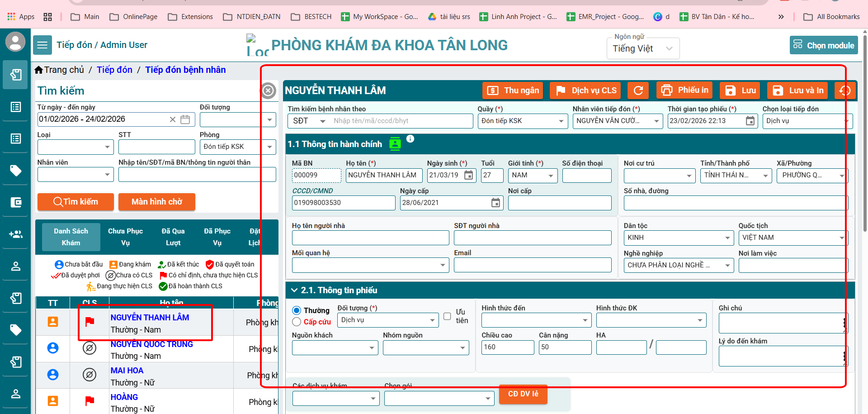The height and width of the screenshot is (414, 868).
Task: Switch to Đã Qua Lượt tab
Action: click(x=173, y=237)
